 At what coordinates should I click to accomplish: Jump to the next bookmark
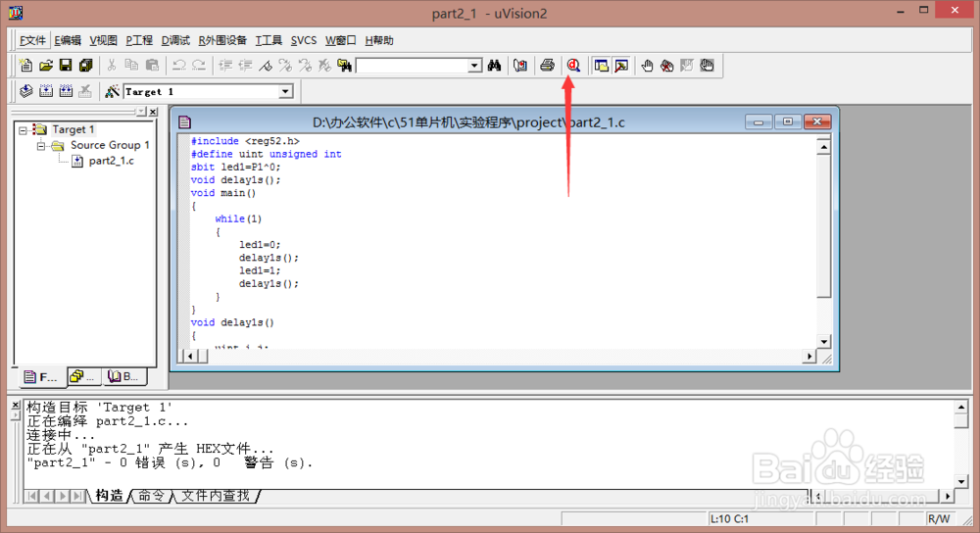285,65
